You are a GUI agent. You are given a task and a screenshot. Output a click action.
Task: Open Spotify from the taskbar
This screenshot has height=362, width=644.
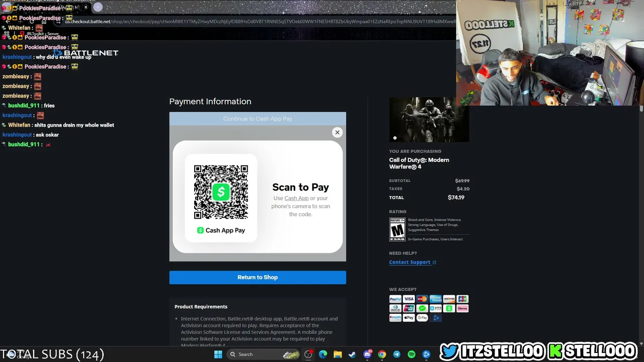[x=411, y=354]
